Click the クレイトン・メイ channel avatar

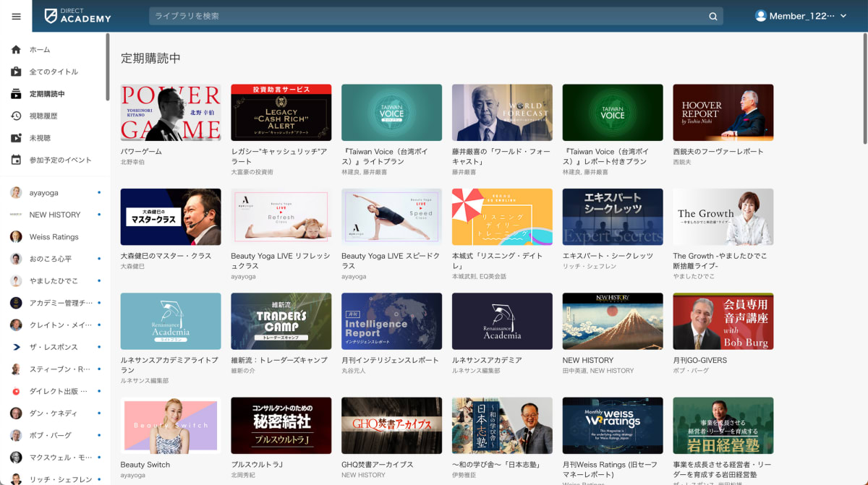tap(16, 325)
